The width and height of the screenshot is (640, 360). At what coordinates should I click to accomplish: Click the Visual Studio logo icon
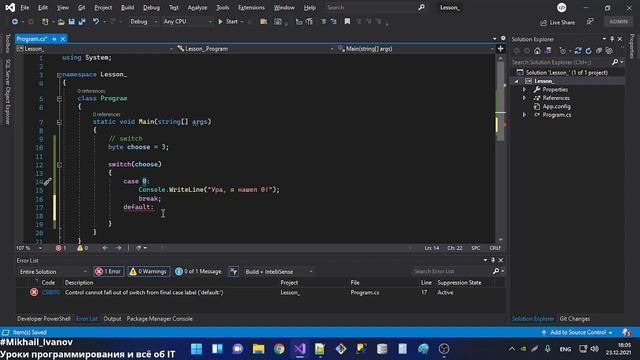[x=10, y=7]
